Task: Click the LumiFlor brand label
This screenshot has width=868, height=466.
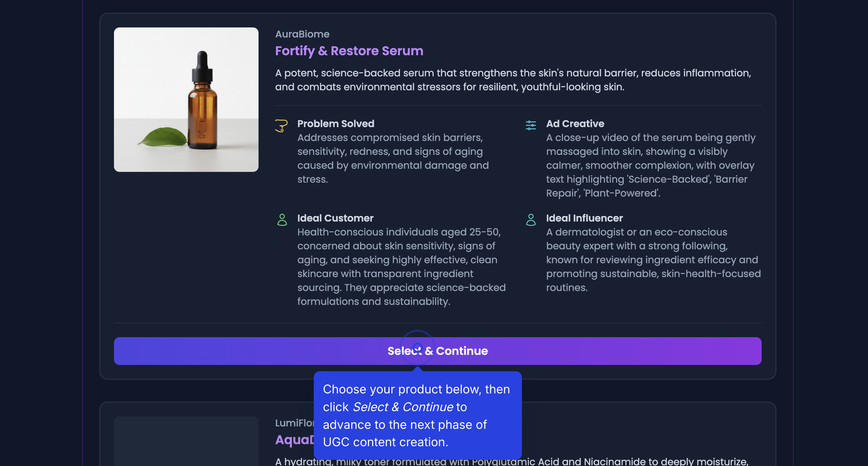Action: pos(294,423)
